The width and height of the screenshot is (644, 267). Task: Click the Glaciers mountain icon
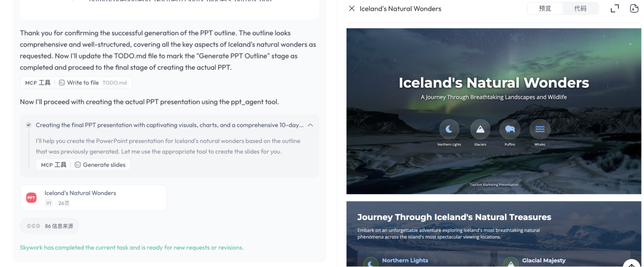[479, 129]
